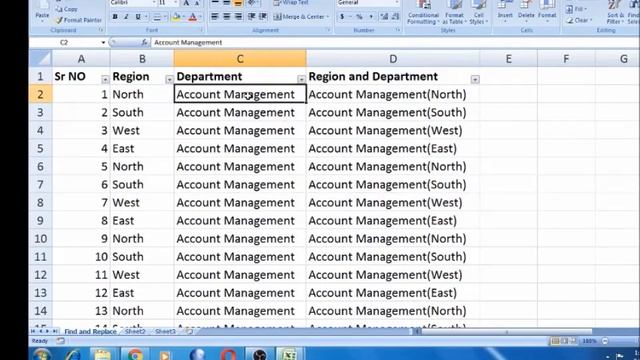Open the Clear menu in Editing

(x=579, y=20)
